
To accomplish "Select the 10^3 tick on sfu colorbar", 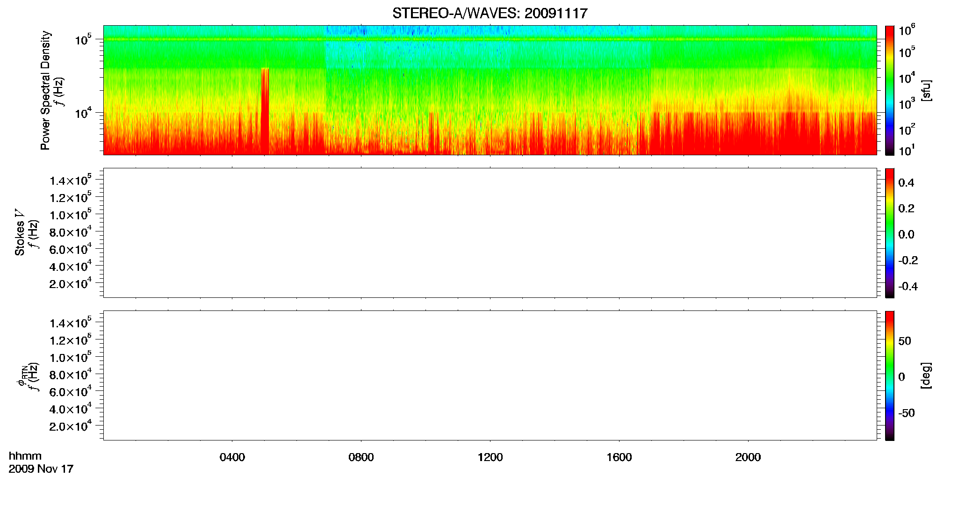I will tap(907, 103).
